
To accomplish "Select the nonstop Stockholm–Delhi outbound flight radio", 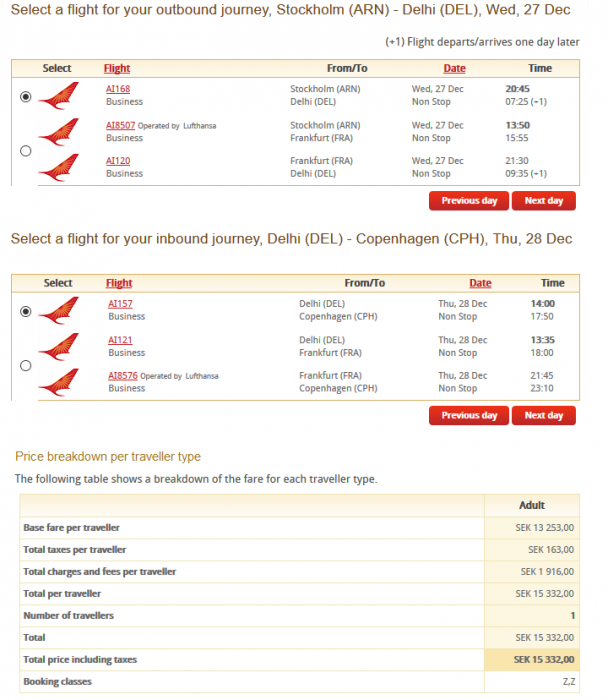I will (26, 97).
